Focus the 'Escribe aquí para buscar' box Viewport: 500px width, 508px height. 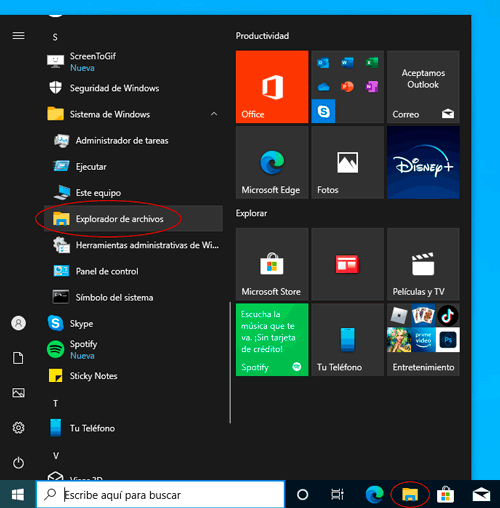point(160,494)
